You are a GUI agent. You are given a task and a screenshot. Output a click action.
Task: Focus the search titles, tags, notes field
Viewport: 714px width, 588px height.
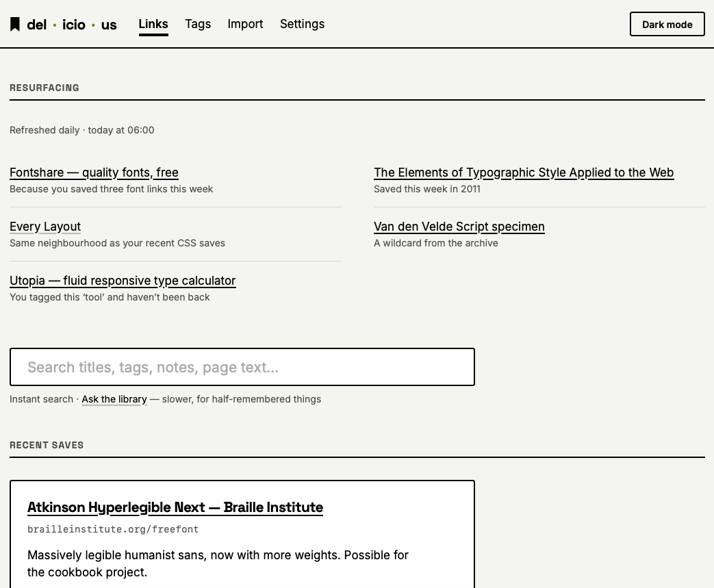242,367
